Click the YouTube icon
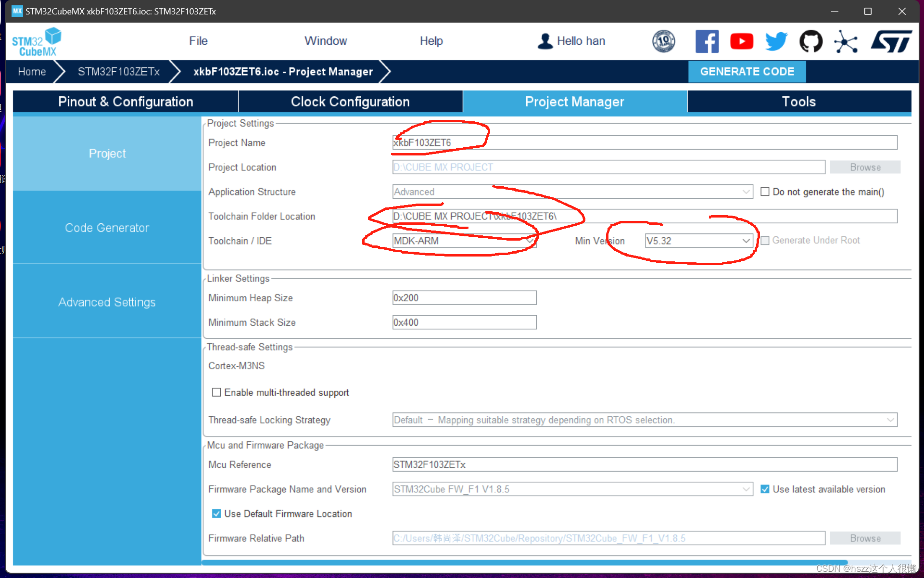This screenshot has width=924, height=578. [x=741, y=41]
